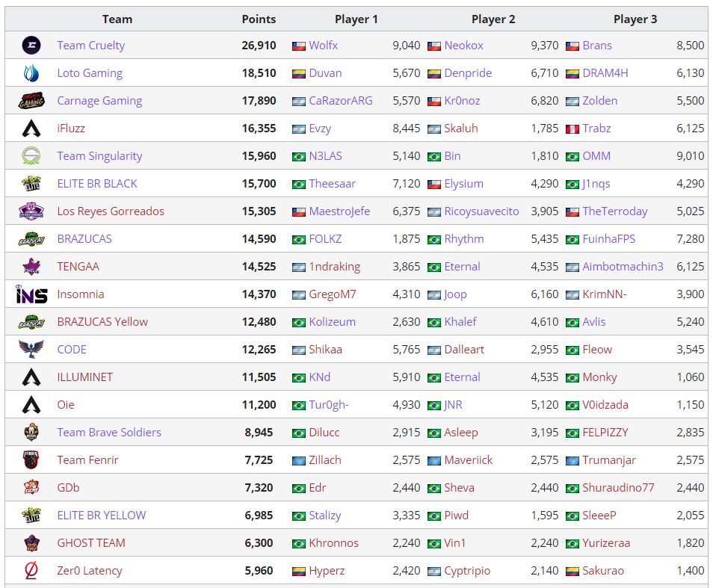Click the Brazil flag next to N3LAS

[297, 156]
